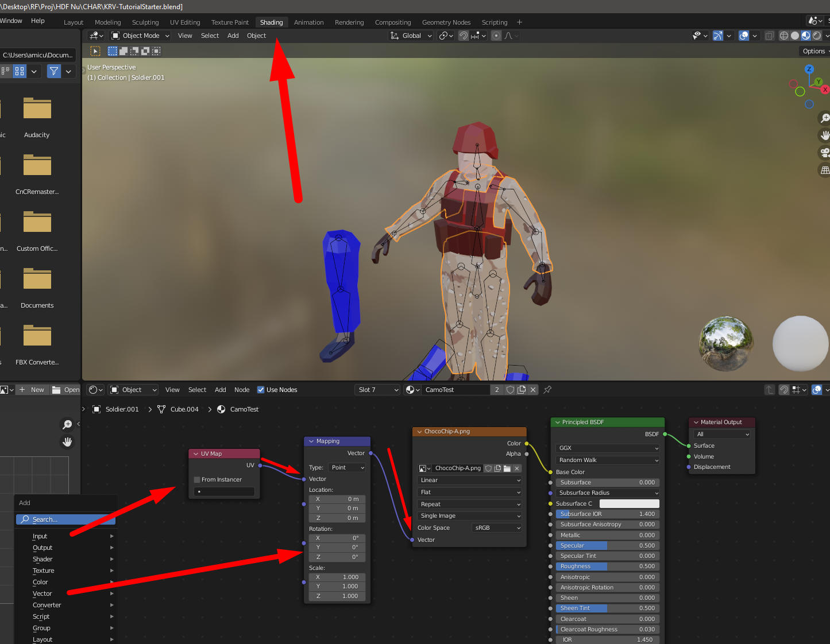Screen dimensions: 830x644
Task: Click the node editor pan hand icon
Action: pos(67,441)
